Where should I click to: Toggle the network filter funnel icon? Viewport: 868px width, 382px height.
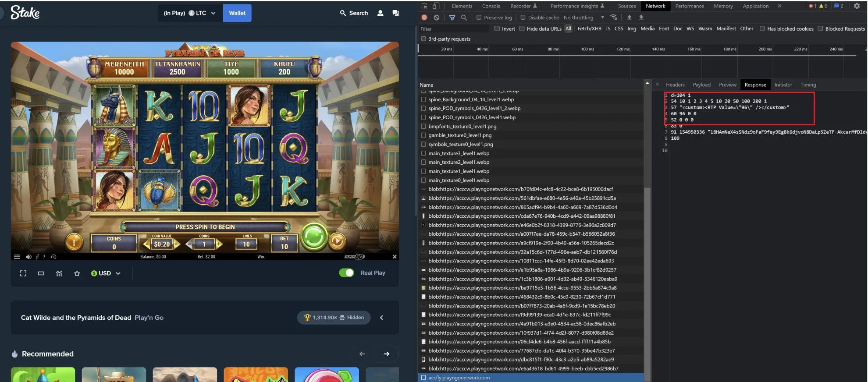452,18
